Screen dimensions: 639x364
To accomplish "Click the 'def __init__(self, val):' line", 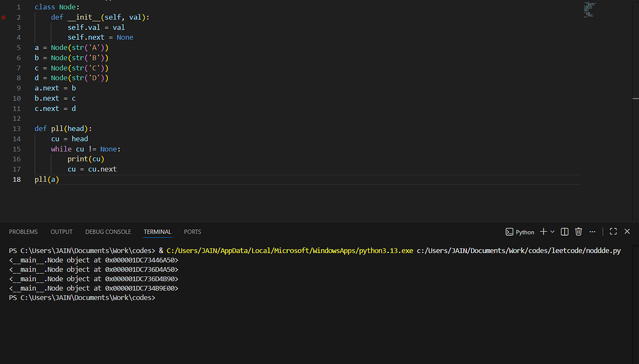I will tap(100, 17).
